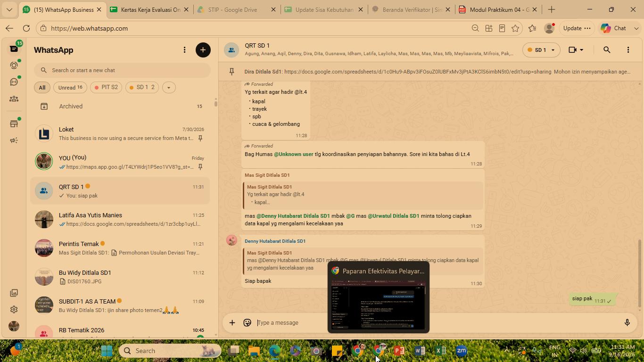The height and width of the screenshot is (362, 644).
Task: Open the Communities icon in sidebar
Action: [x=14, y=99]
